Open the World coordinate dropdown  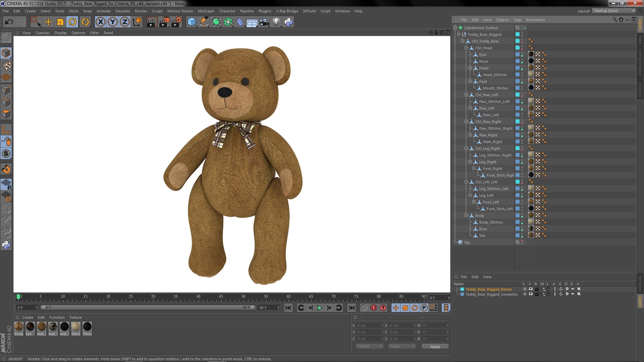pyautogui.click(x=369, y=346)
